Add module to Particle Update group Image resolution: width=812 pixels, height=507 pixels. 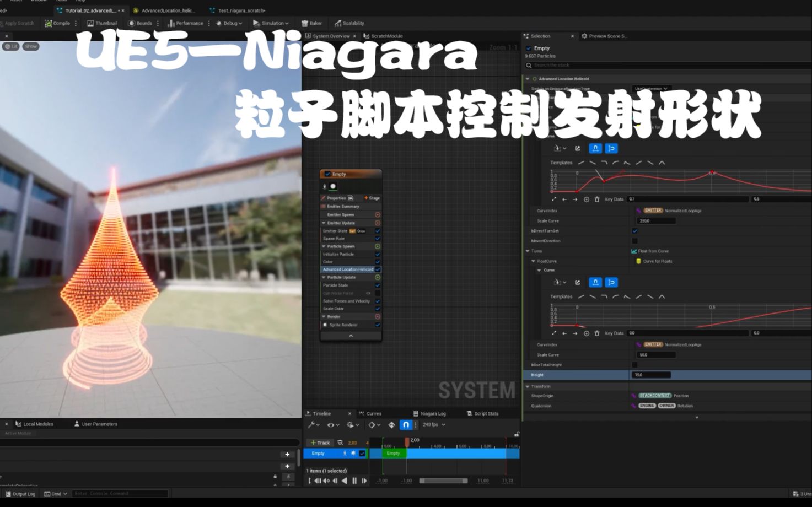click(378, 277)
